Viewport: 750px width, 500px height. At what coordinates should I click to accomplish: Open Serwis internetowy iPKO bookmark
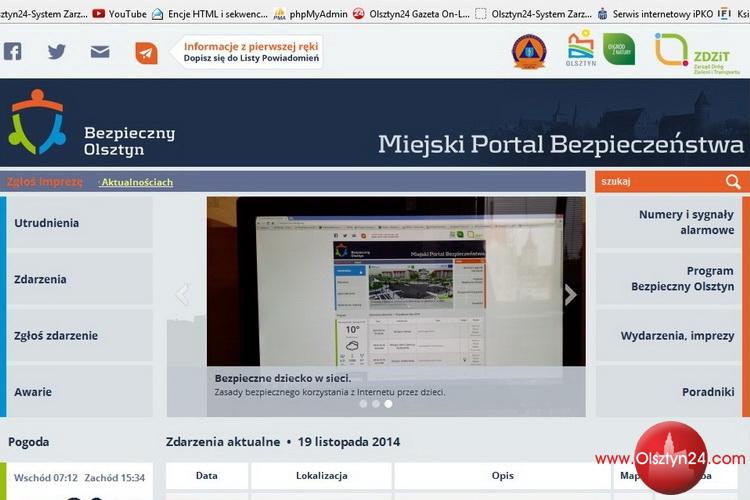656,14
